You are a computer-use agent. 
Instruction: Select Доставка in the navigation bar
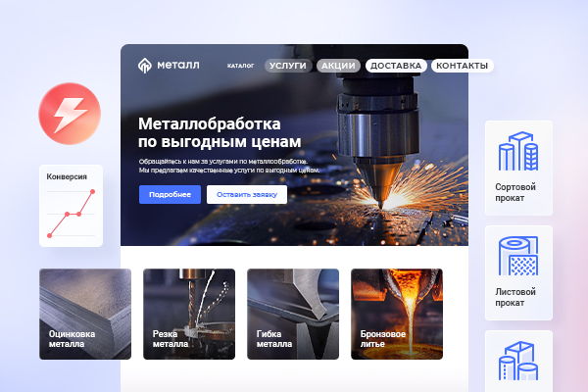[396, 66]
